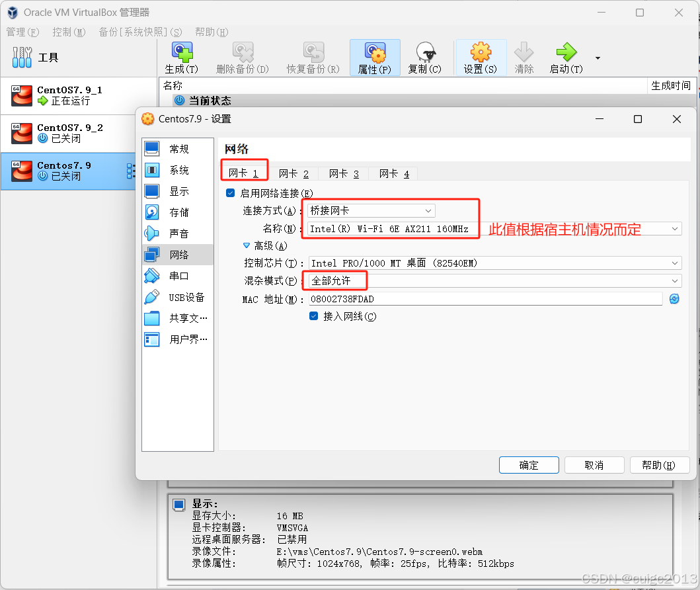The width and height of the screenshot is (700, 590).
Task: Click 显卡控制器 value VMSVGA
Action: pos(292,528)
